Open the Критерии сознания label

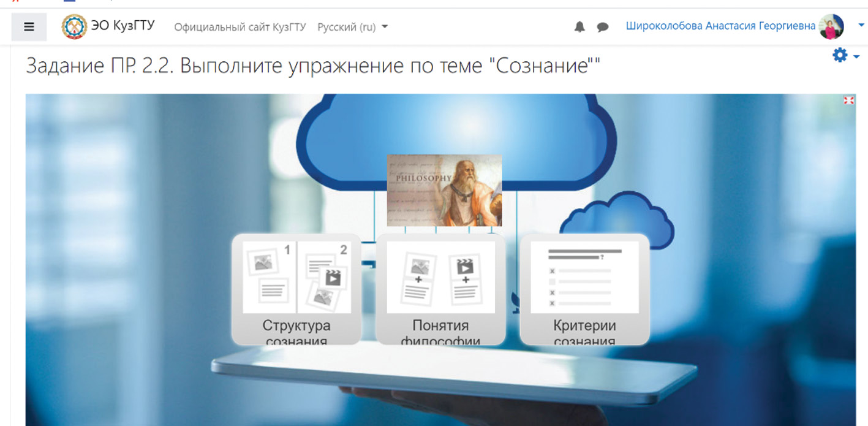(x=584, y=332)
